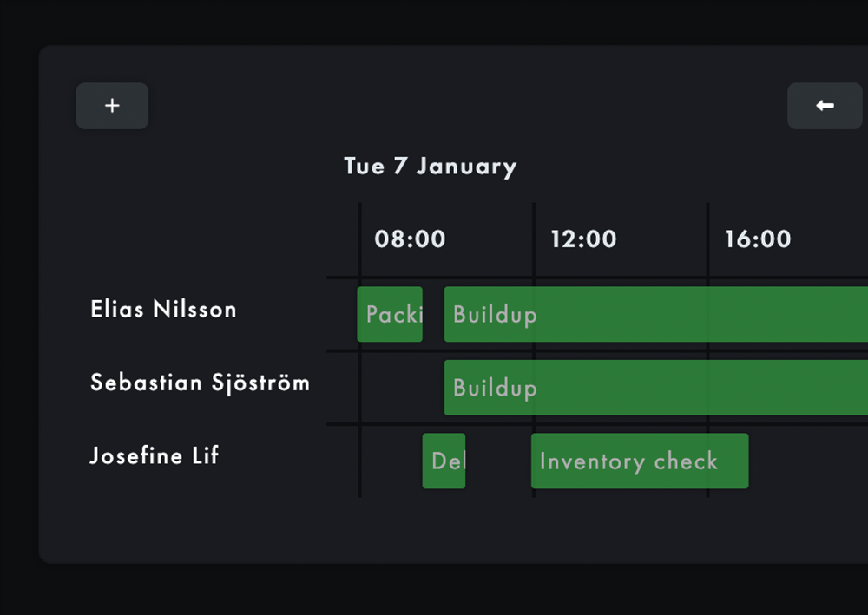Image resolution: width=868 pixels, height=615 pixels.
Task: Open the Inventory check shift block
Action: 640,461
